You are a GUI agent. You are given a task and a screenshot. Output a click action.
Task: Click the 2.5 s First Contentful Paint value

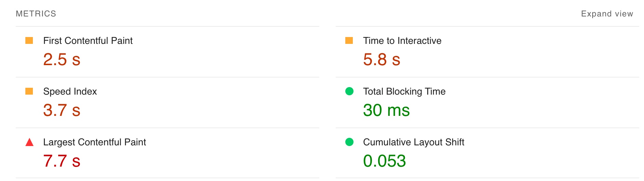pyautogui.click(x=62, y=59)
